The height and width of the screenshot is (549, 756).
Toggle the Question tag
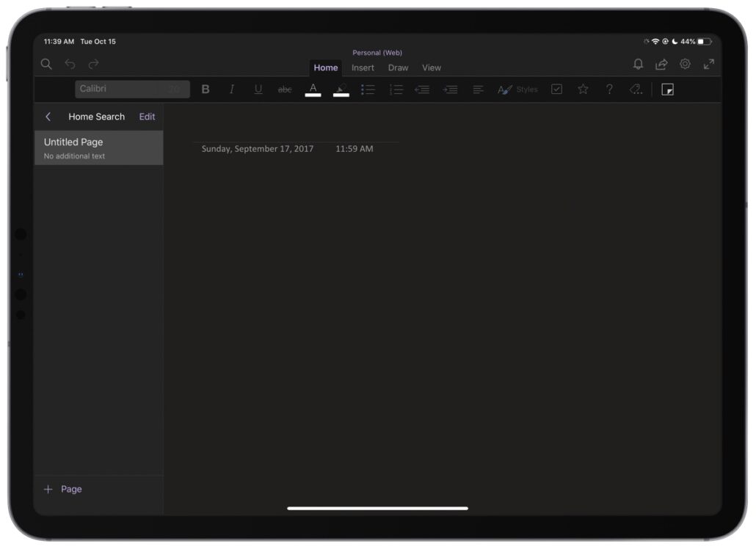coord(609,89)
